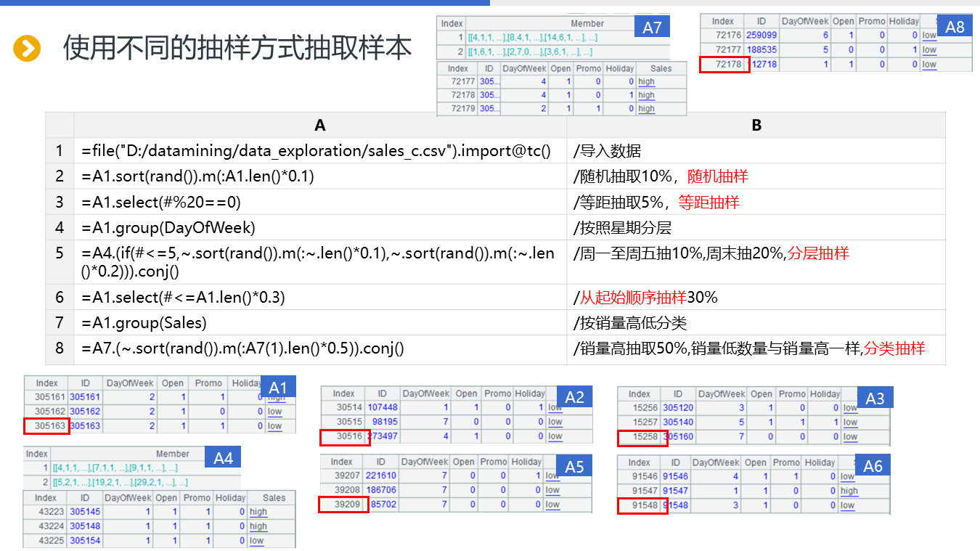Click the ID cell 305140
980x551 pixels.
[x=678, y=423]
